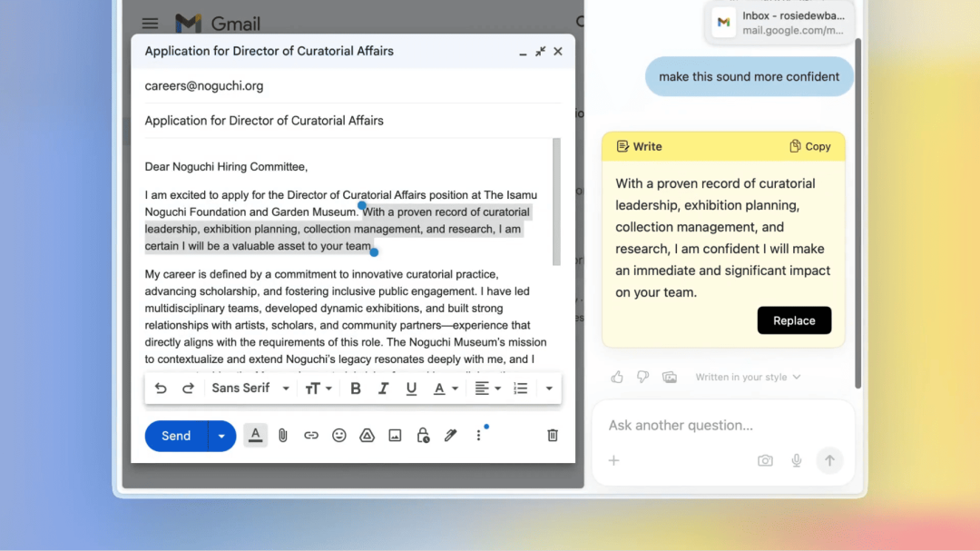Redo edit in compose toolbar
This screenshot has width=980, height=551.
pos(188,389)
